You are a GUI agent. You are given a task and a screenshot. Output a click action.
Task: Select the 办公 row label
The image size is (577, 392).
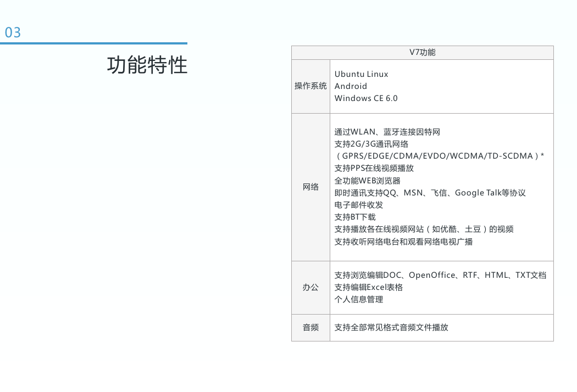click(310, 287)
